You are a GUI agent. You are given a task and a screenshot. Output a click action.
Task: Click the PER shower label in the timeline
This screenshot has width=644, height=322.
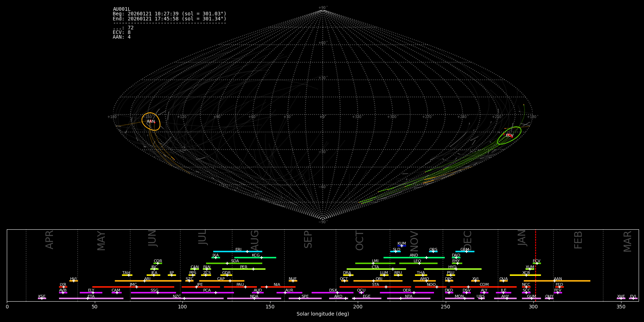(244, 267)
